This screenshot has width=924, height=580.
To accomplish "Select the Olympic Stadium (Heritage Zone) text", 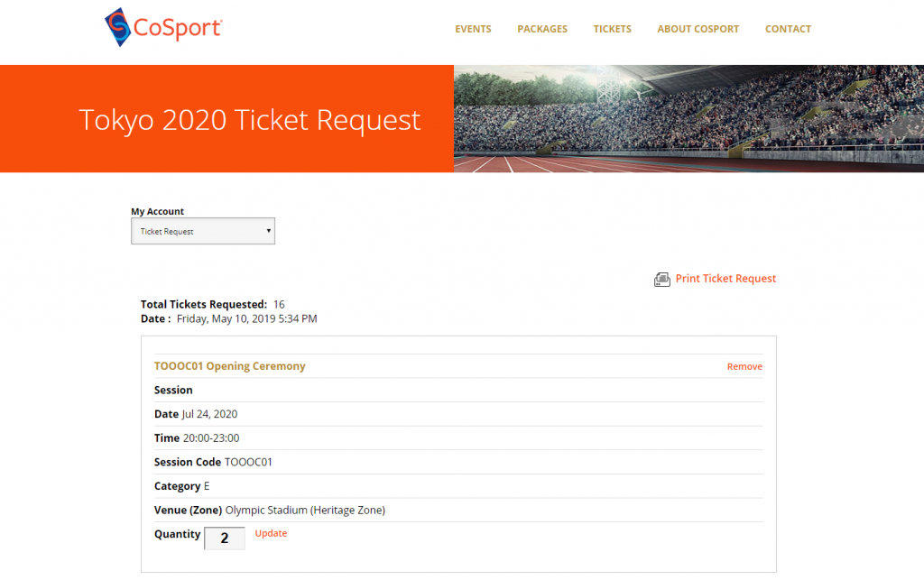I will [x=305, y=510].
